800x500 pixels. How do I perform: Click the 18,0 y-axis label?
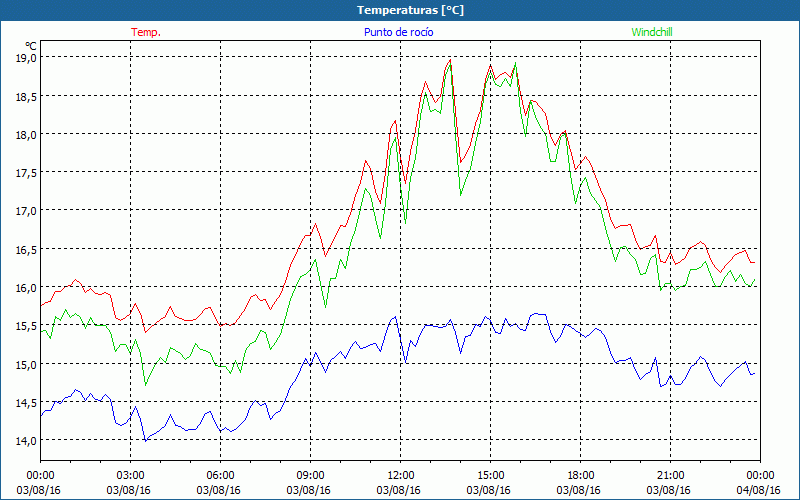pyautogui.click(x=26, y=135)
